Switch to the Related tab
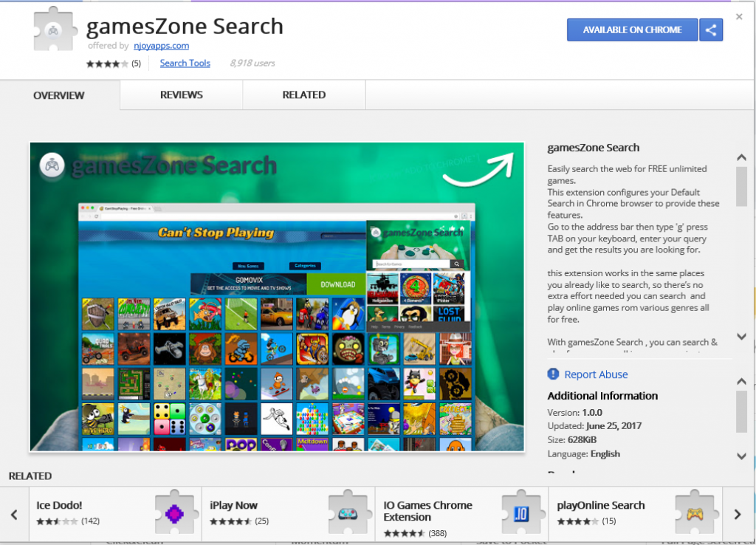Screen dimensions: 756x545 point(303,95)
